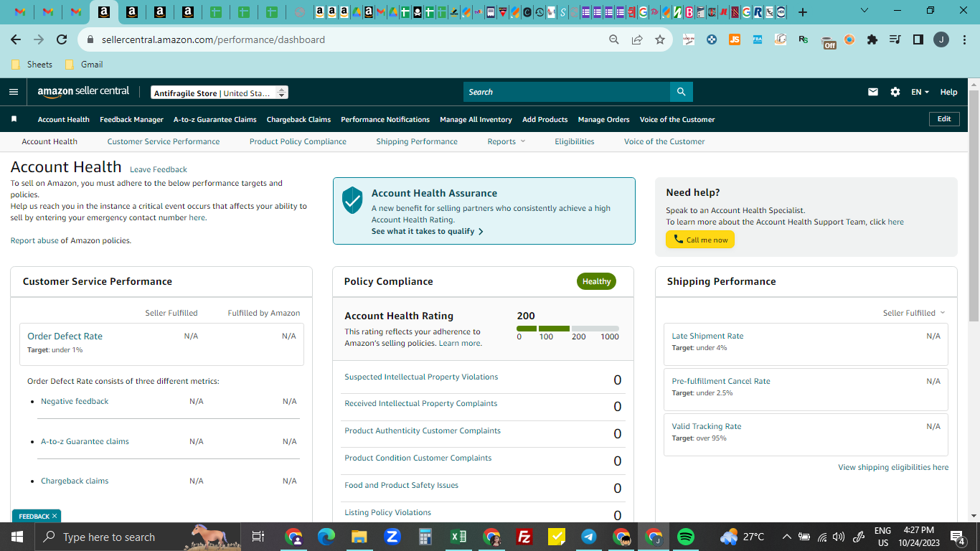Open Spotify from the taskbar
Image resolution: width=980 pixels, height=551 pixels.
686,537
